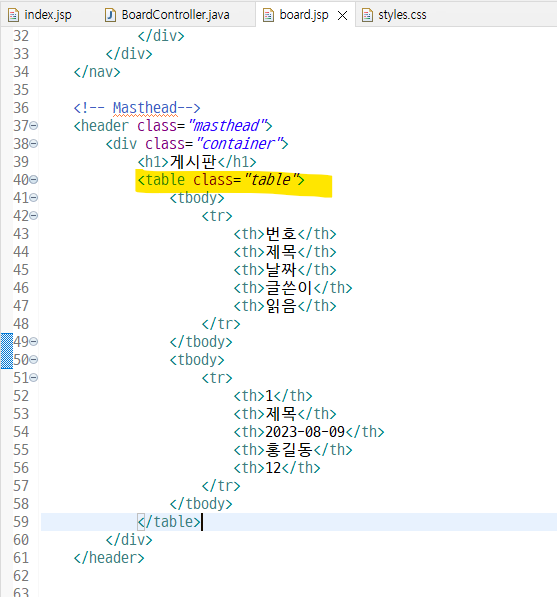Screen dimensions: 557x597
Task: Collapse the div container fold on line 38
Action: click(x=34, y=144)
